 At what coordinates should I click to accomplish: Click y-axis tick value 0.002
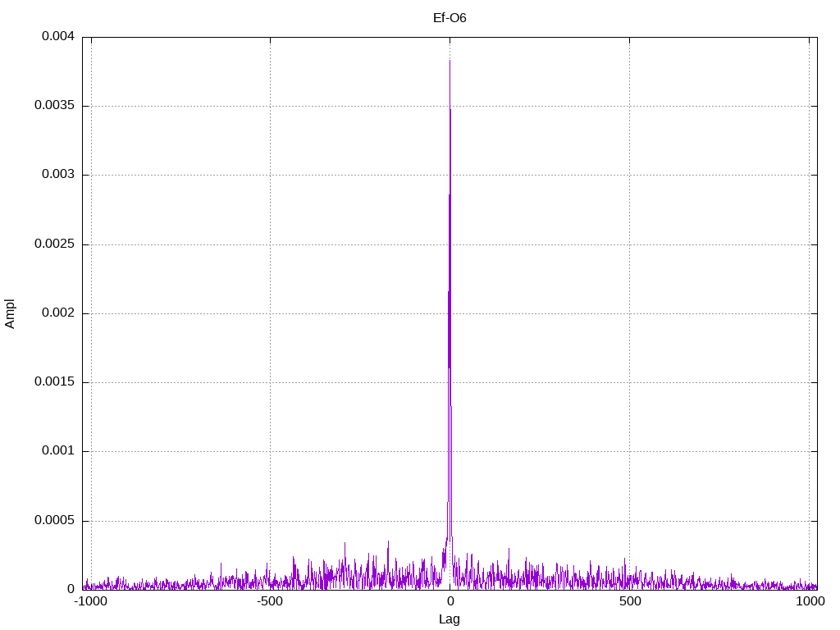(x=58, y=313)
